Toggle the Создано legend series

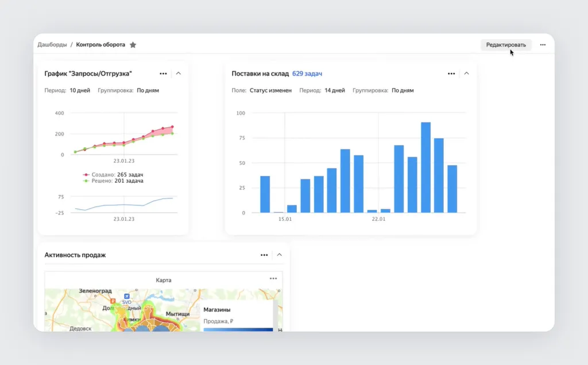pos(113,175)
